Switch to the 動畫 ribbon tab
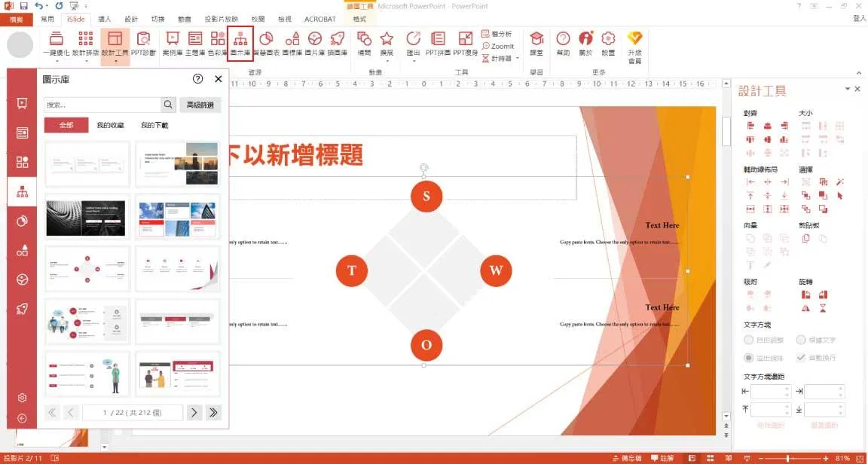Screen dimensions: 868x464 point(185,19)
